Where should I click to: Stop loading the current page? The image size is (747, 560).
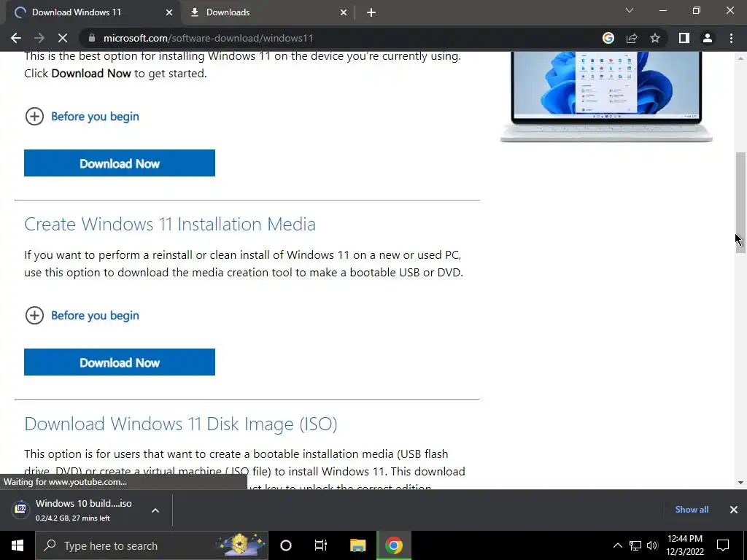pos(63,38)
